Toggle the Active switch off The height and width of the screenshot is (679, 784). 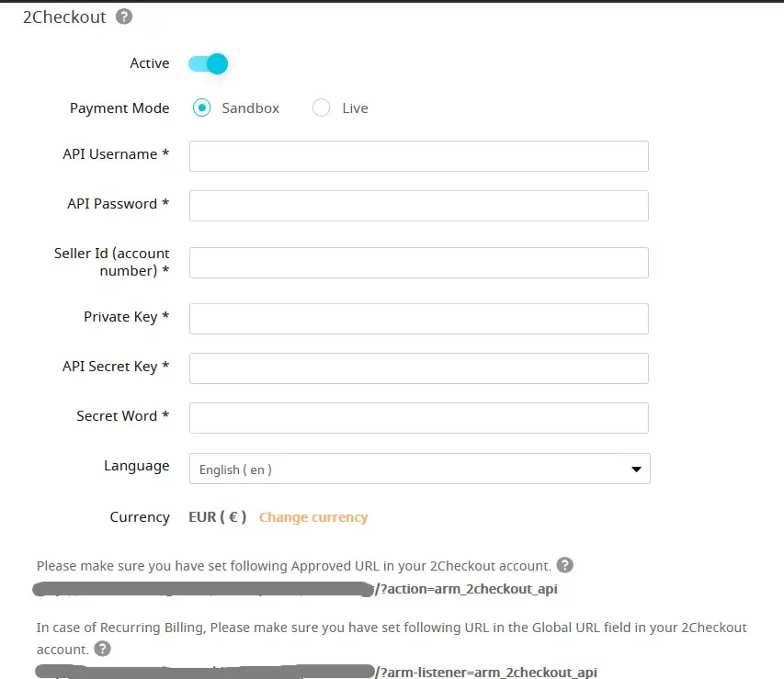click(209, 63)
